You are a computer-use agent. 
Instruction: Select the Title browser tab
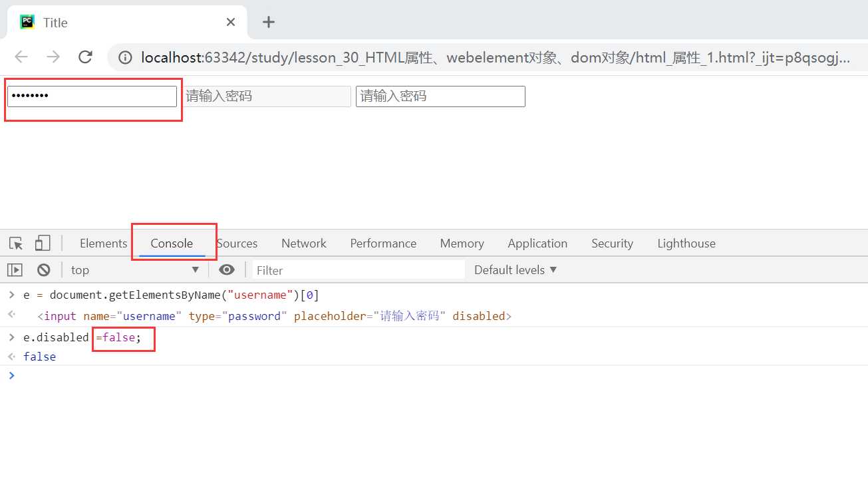[127, 22]
